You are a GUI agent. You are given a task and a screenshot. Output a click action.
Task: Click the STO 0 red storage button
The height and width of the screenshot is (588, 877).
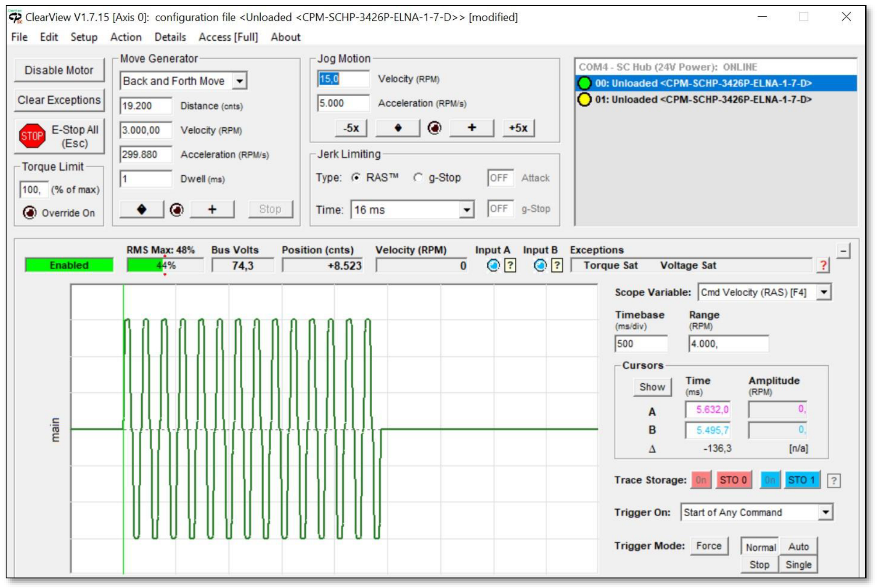pos(734,480)
